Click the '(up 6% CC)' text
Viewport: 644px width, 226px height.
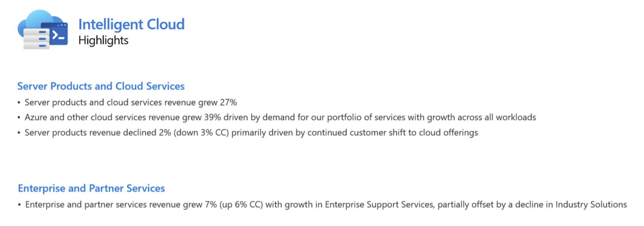point(241,204)
